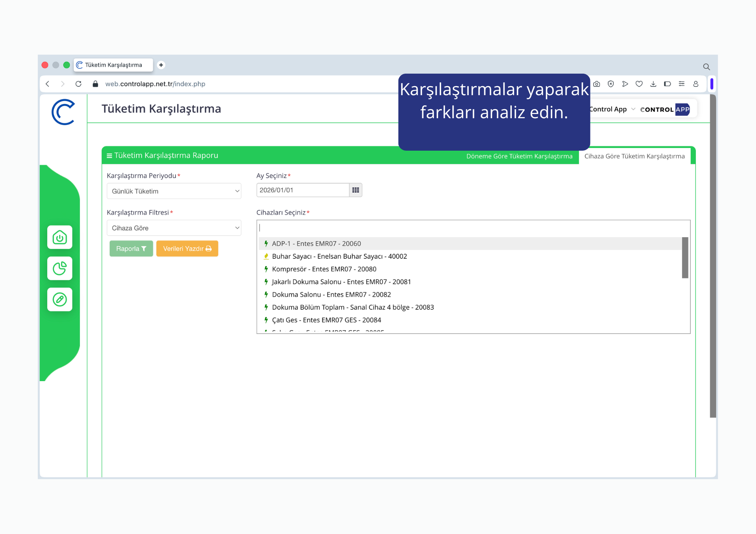Image resolution: width=756 pixels, height=534 pixels.
Task: Select Kompresör - Entes EMR07 - 20080
Action: pos(470,269)
